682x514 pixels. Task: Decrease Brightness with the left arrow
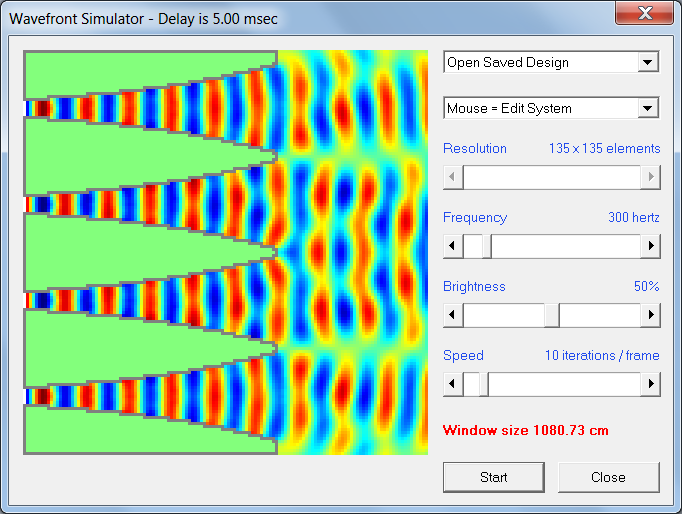pos(452,315)
